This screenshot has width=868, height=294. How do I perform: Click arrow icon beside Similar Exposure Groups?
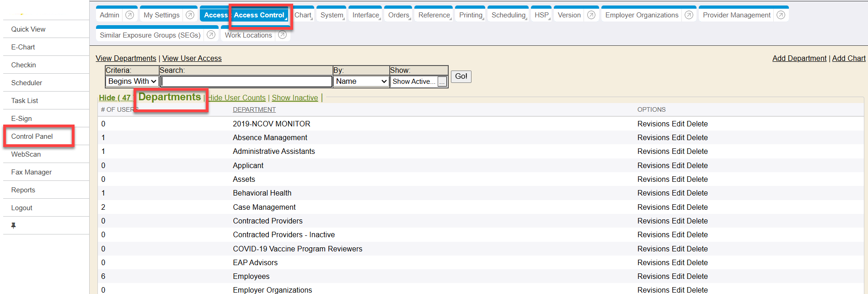(211, 35)
